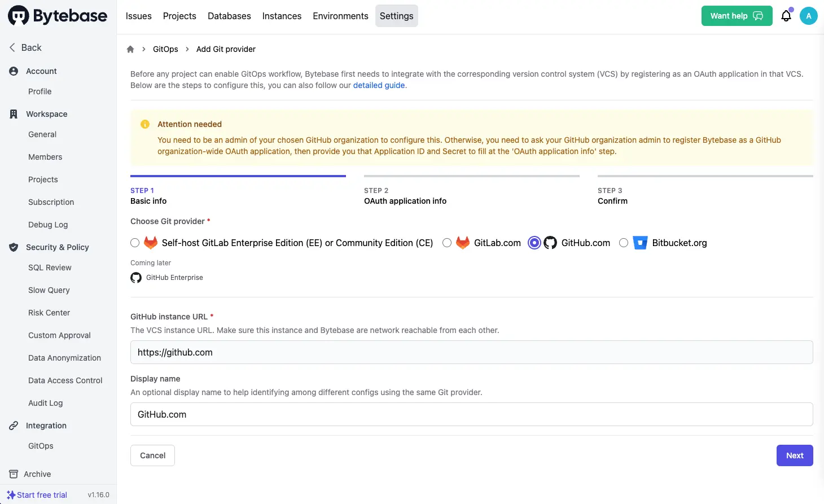Screen dimensions: 824x504
Task: Click the Security & Policy shield icon
Action: 12,247
